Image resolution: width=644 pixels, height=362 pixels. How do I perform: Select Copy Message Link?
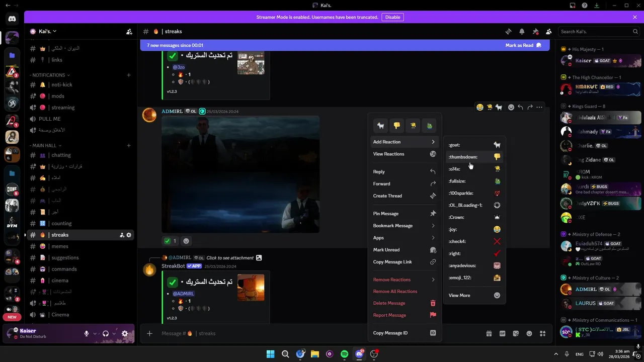point(405,262)
